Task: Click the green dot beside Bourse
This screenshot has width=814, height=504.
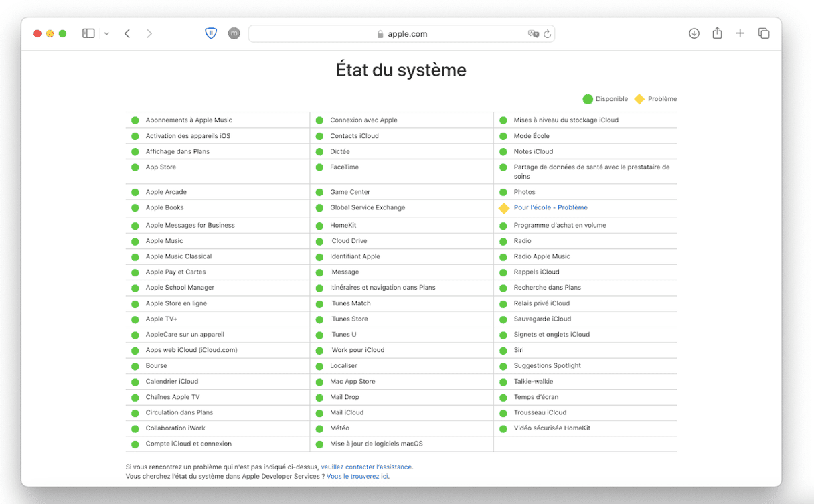Action: [x=135, y=366]
